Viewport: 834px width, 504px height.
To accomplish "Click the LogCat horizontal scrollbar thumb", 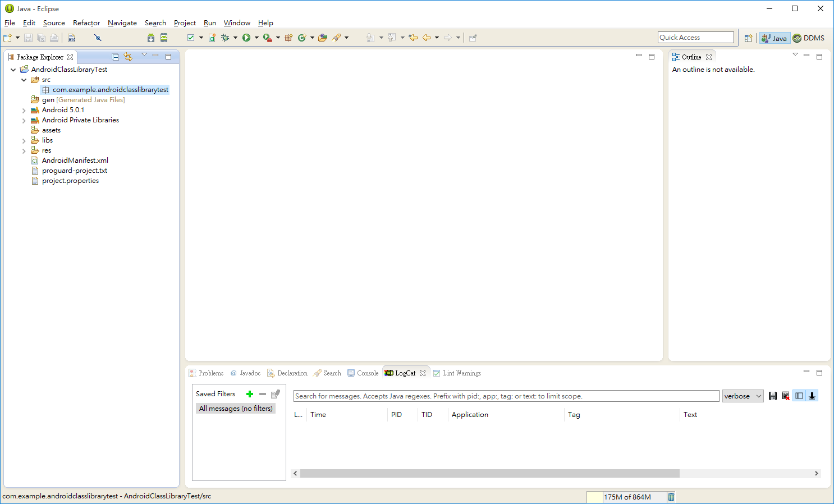I will [489, 474].
